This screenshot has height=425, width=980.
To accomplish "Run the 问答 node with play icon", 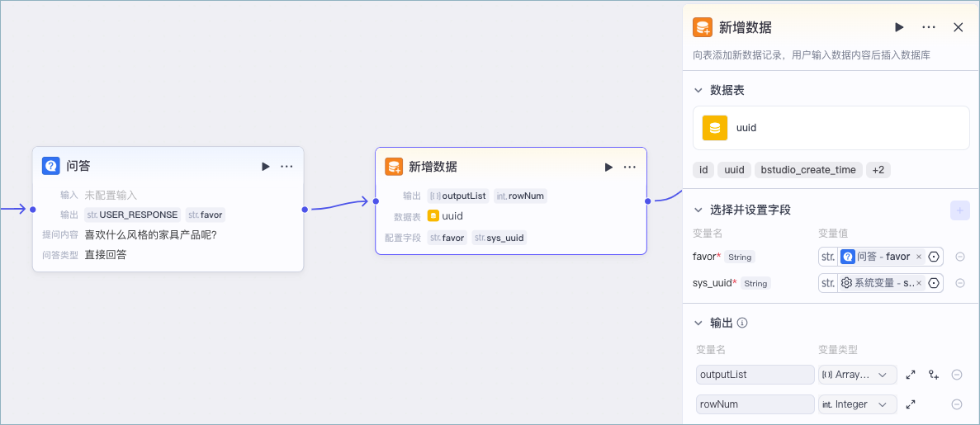I will coord(266,166).
